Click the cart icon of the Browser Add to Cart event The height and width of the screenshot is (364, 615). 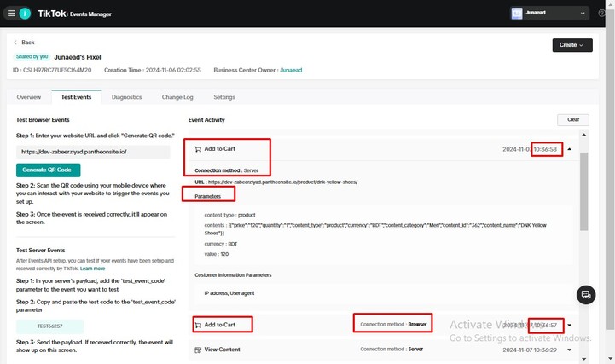coord(198,325)
